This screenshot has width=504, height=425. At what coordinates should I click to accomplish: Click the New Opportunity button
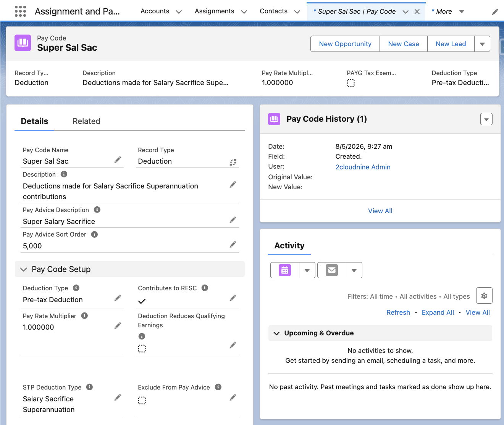(345, 44)
